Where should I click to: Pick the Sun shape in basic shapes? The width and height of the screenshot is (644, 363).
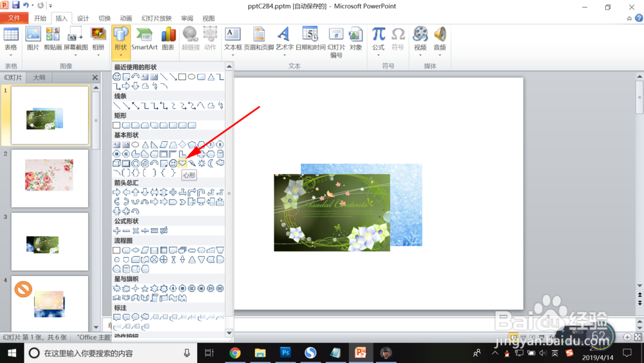coord(201,163)
